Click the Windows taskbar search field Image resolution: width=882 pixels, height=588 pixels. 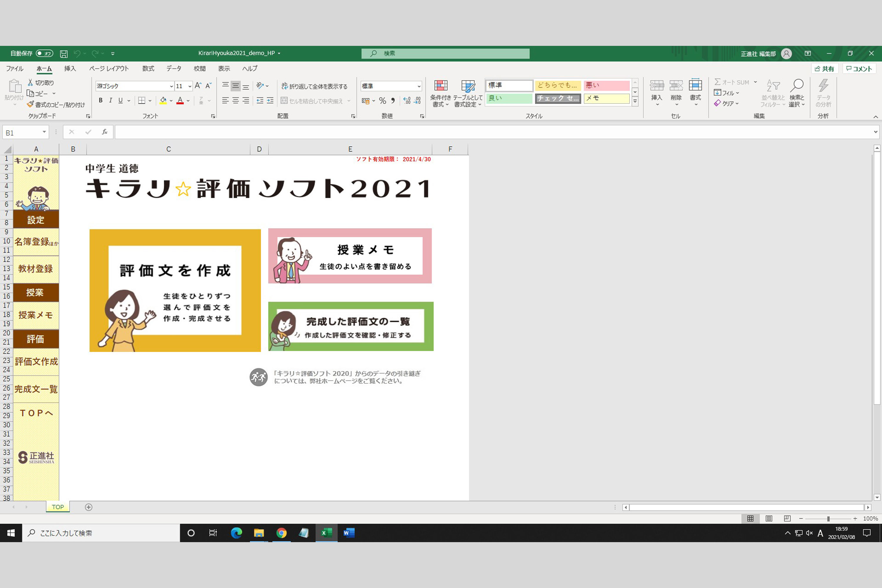(x=101, y=533)
